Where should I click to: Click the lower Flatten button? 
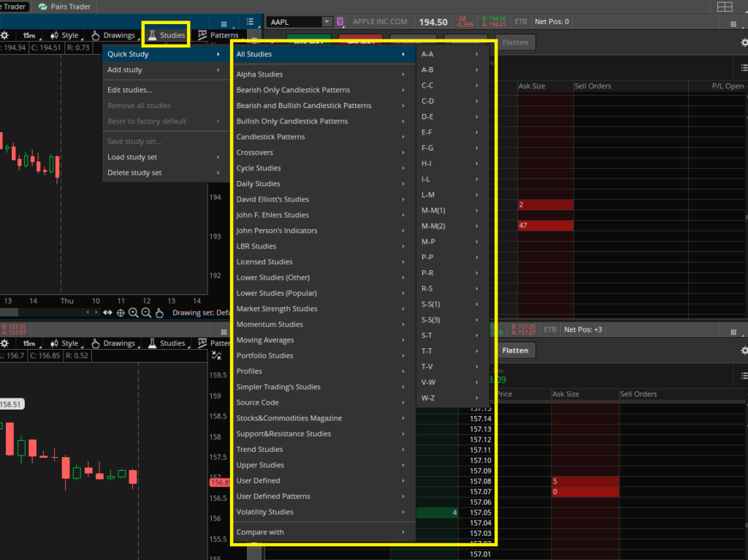515,350
